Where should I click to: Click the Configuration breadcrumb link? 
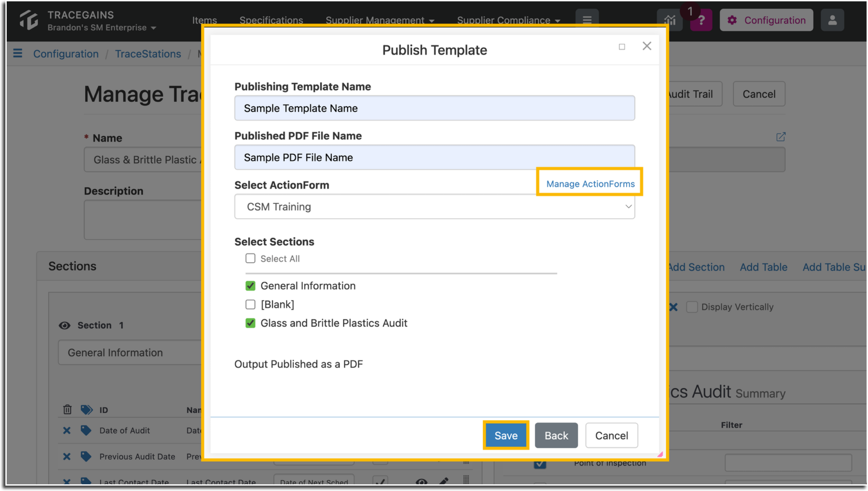coord(66,54)
